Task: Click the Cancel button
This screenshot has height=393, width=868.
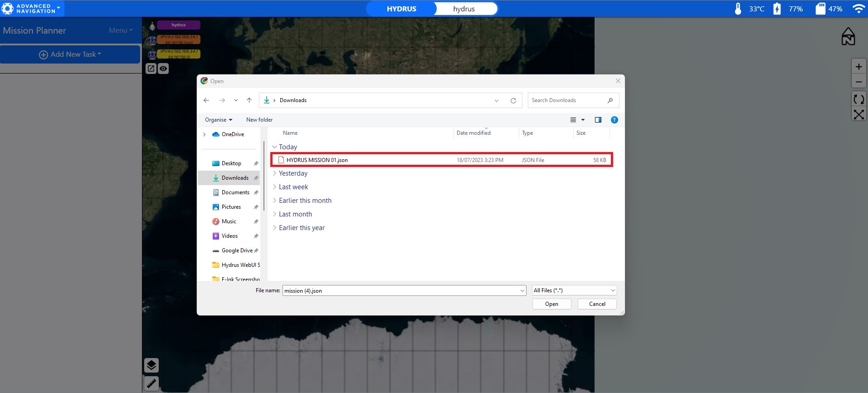Action: (x=597, y=304)
